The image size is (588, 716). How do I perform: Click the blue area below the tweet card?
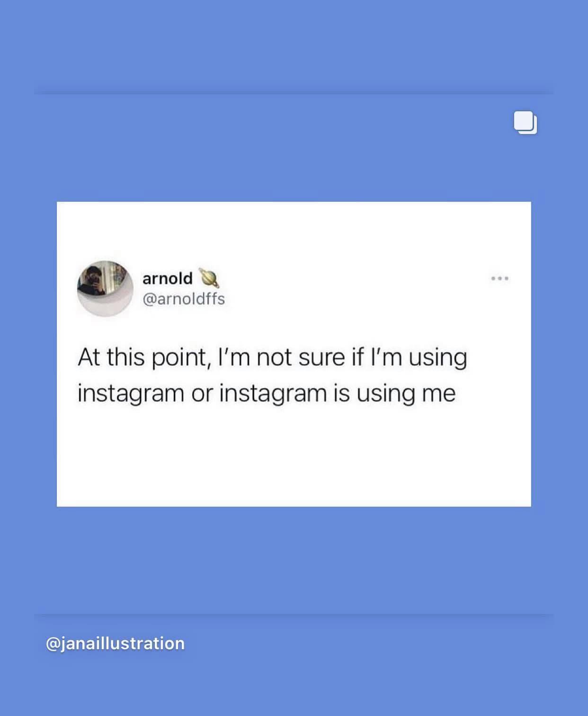[x=294, y=559]
